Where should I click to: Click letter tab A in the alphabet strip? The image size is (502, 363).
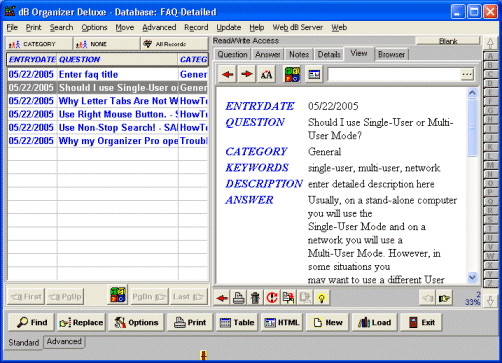coord(490,56)
